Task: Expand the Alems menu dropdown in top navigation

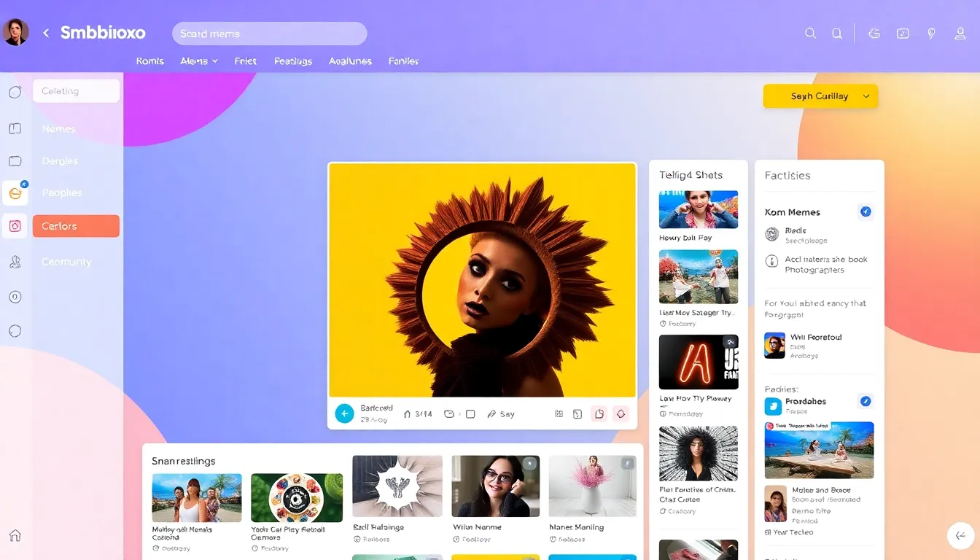Action: coord(199,61)
